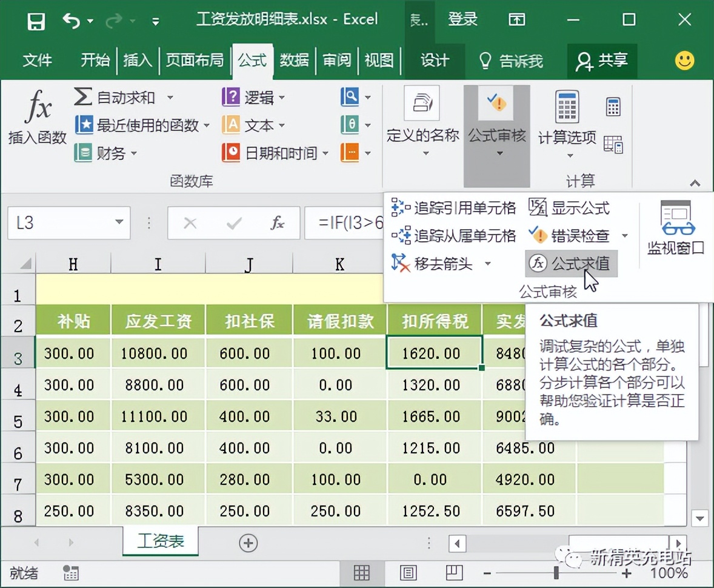This screenshot has width=714, height=588.
Task: Open the 监视窗口 Watch Window
Action: [675, 227]
